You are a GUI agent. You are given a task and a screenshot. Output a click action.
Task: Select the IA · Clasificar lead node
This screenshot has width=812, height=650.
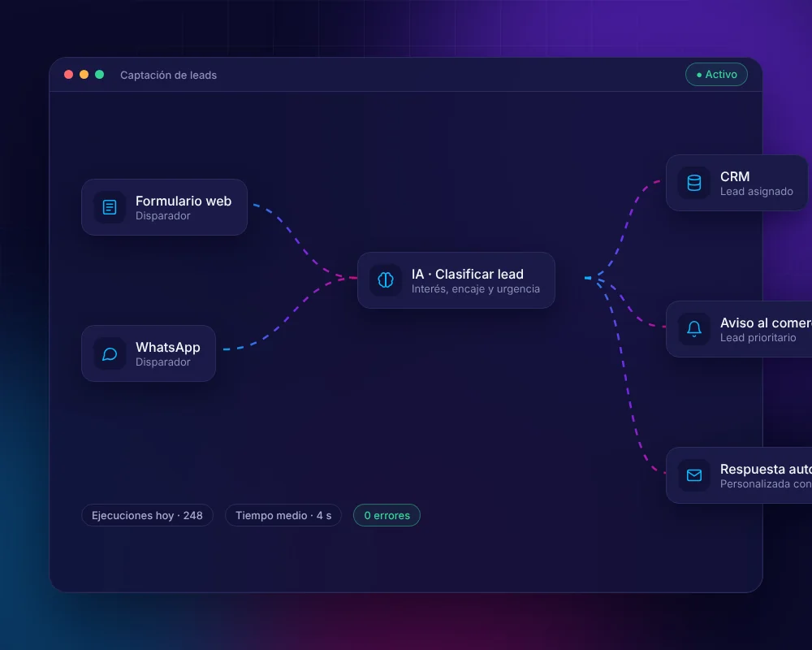[456, 280]
